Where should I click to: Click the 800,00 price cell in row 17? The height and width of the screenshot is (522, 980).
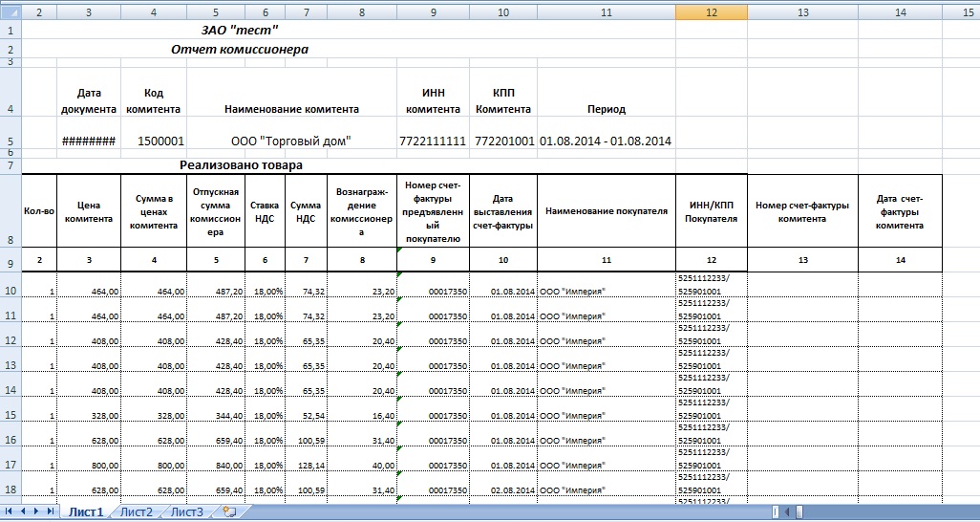click(89, 459)
